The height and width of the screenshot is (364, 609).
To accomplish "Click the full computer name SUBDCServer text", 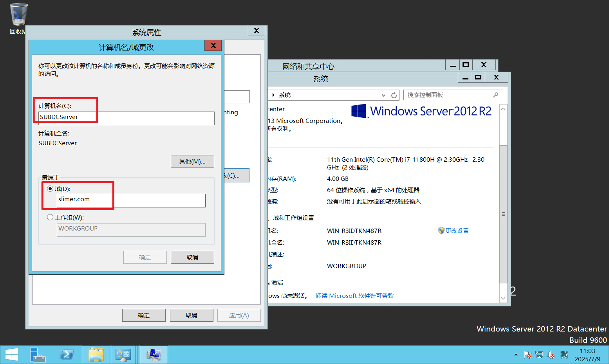I will (58, 143).
